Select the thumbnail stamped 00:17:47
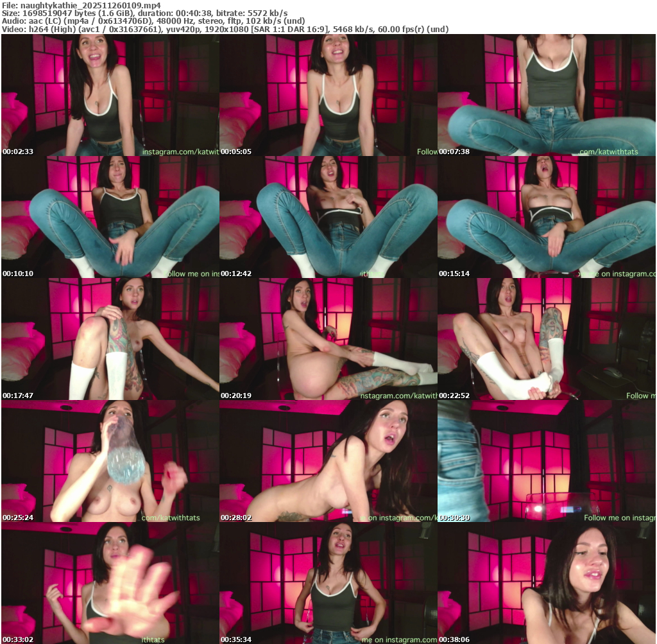 [x=110, y=339]
